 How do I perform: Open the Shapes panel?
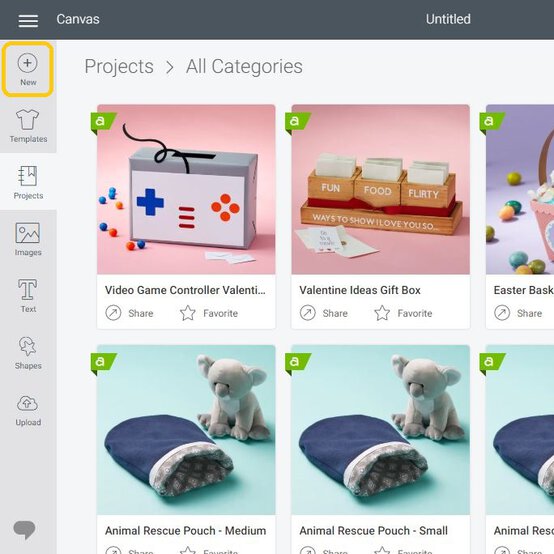tap(28, 352)
